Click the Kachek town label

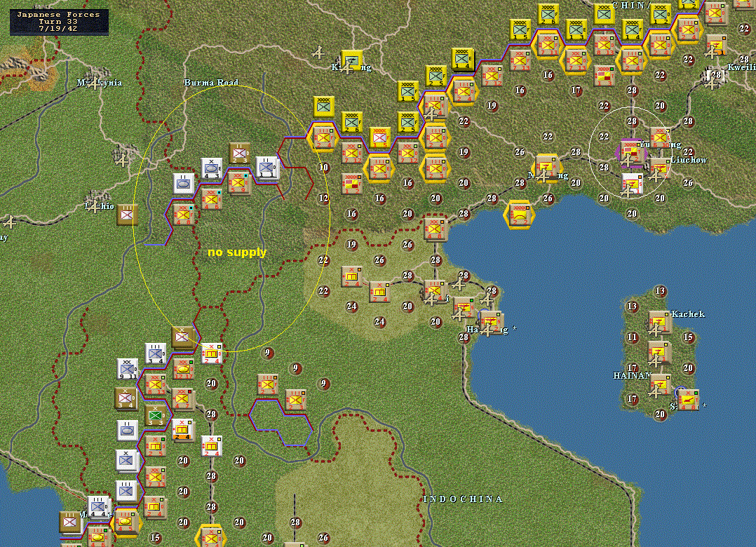click(x=688, y=314)
